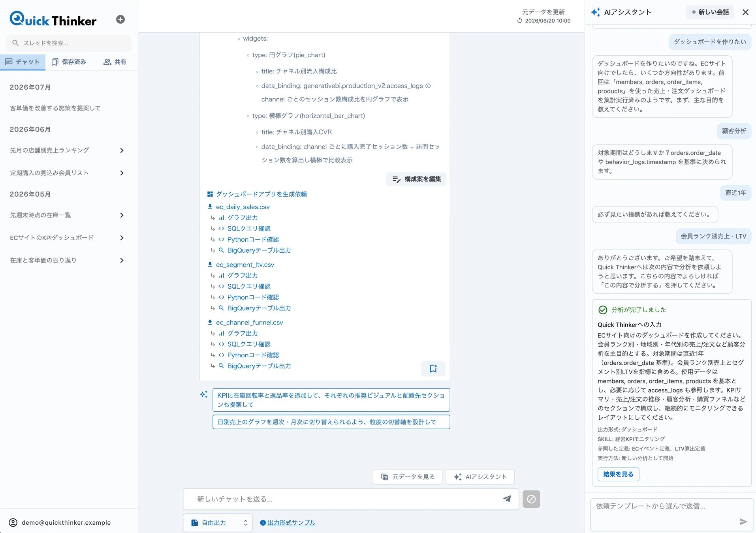Click the demo@quickthinker.example account label
756x533 pixels.
coord(66,522)
